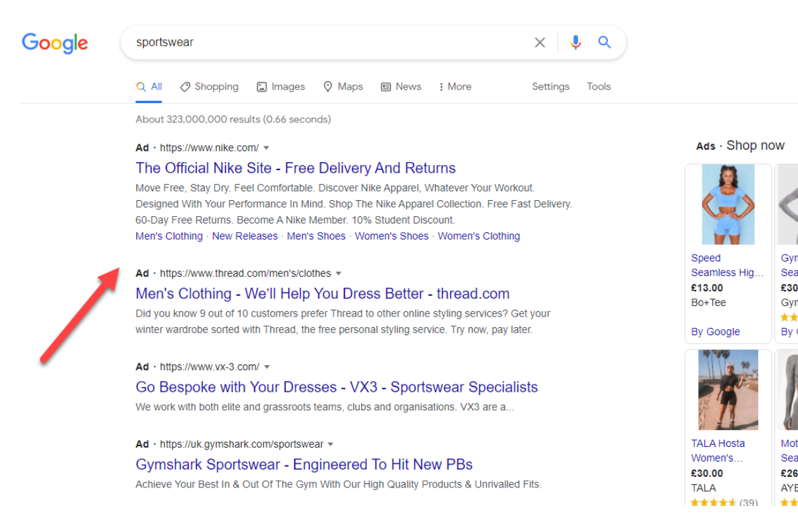Image resolution: width=798 pixels, height=532 pixels.
Task: Select the All results tab
Action: pos(149,86)
